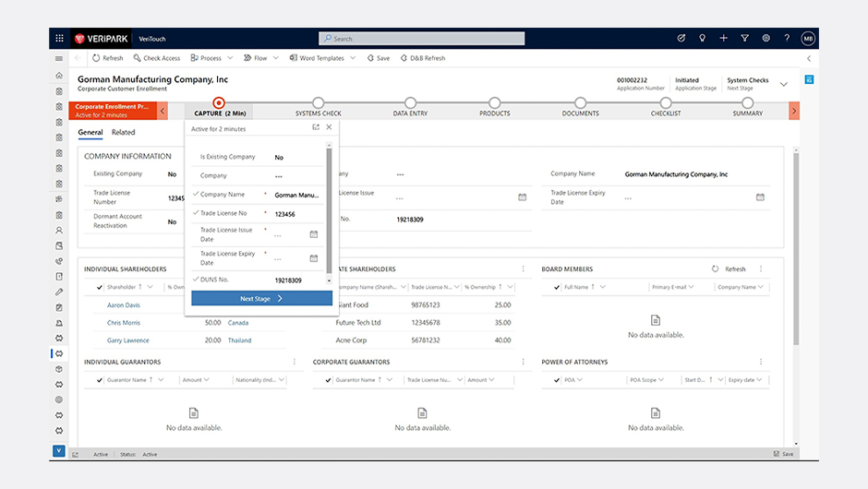This screenshot has height=489, width=868.
Task: Open the Garry Lawrence shareholder link
Action: point(127,340)
